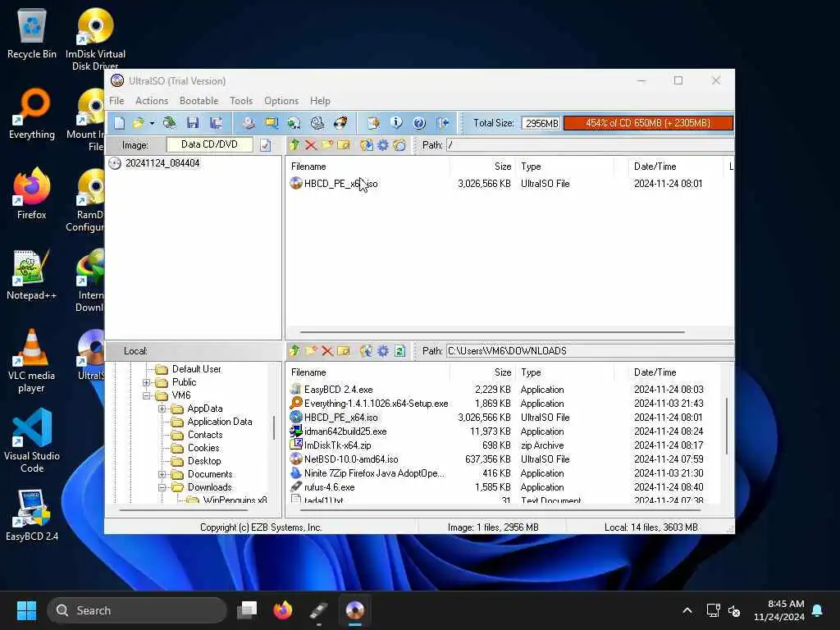Click the yellow Convert toolbar icon
The width and height of the screenshot is (840, 630).
[271, 123]
